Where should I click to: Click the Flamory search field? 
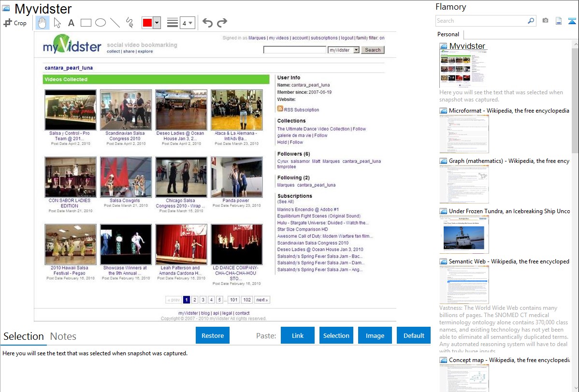(481, 21)
